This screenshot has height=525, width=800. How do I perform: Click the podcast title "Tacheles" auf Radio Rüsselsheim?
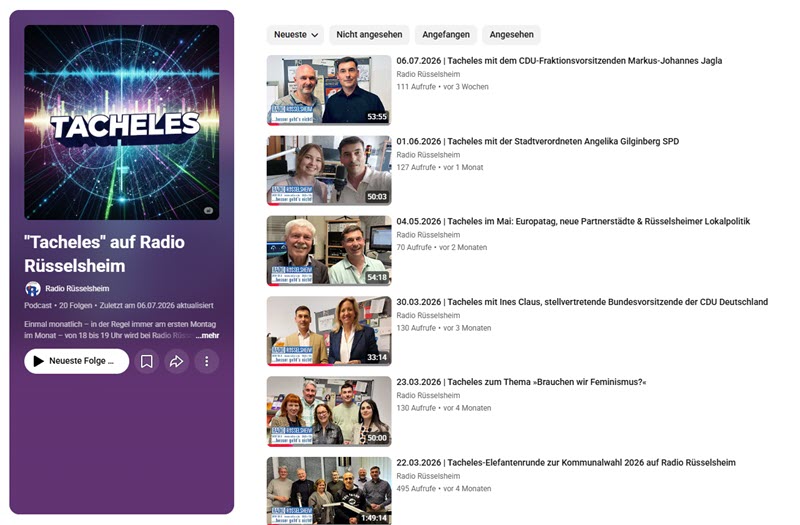tap(105, 254)
